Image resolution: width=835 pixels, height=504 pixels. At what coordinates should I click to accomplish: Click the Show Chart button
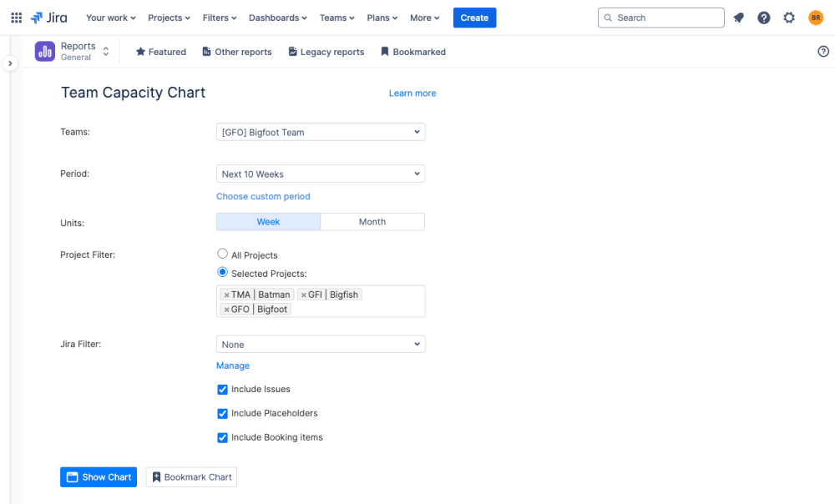pyautogui.click(x=99, y=477)
